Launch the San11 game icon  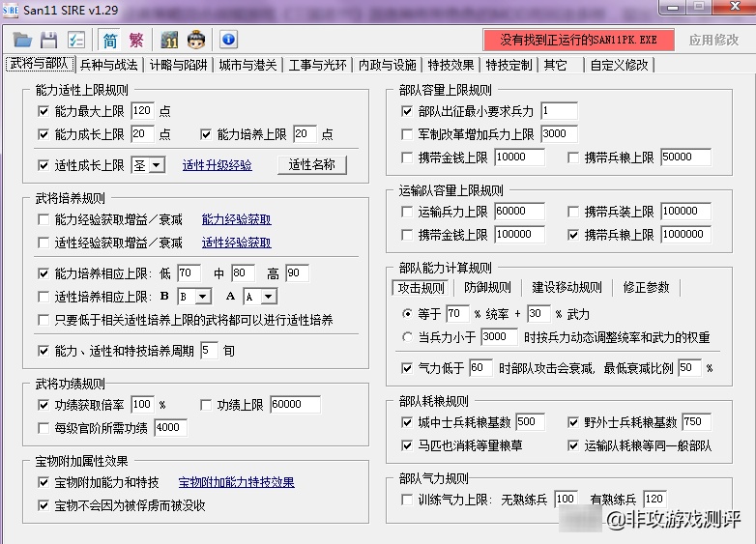coord(169,40)
